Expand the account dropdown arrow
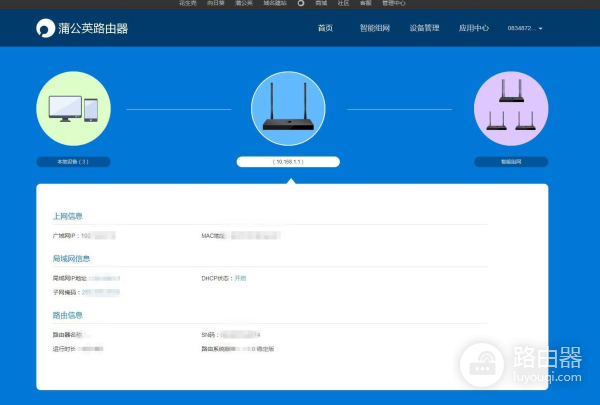The image size is (600, 405). [541, 29]
